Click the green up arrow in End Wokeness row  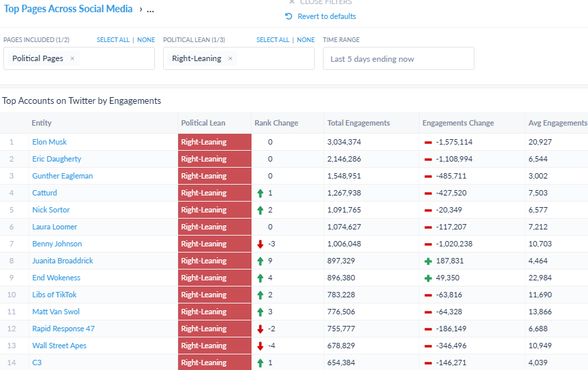coord(260,278)
